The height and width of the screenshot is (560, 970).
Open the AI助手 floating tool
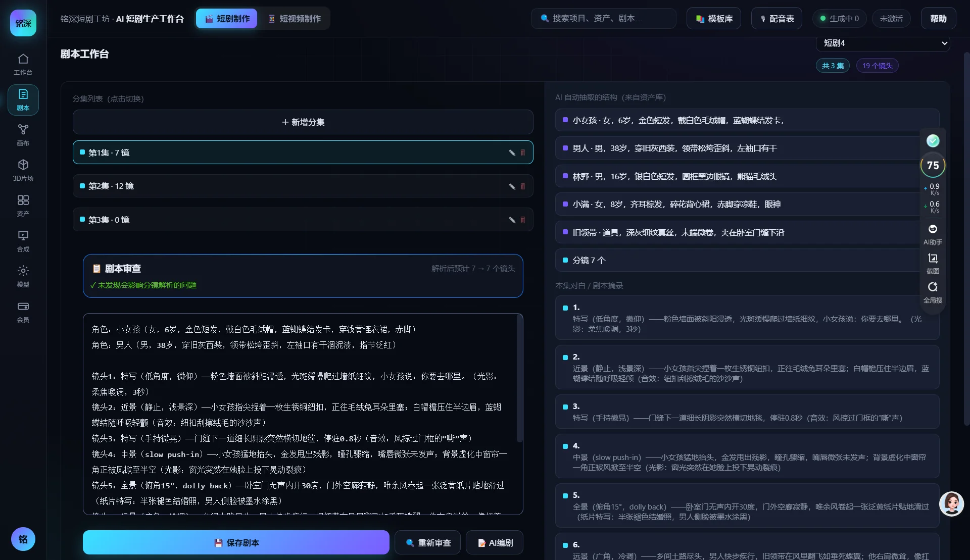click(x=933, y=235)
